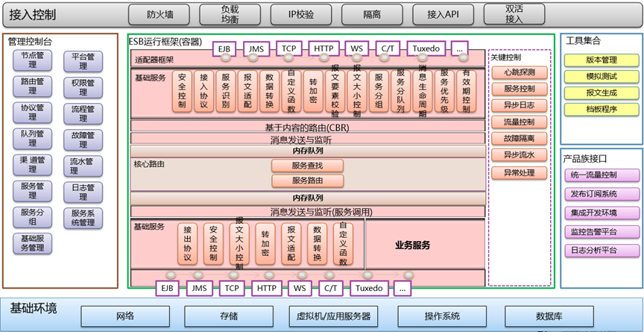Click the 接入协议 basic service box
This screenshot has height=332, width=644.
click(203, 91)
